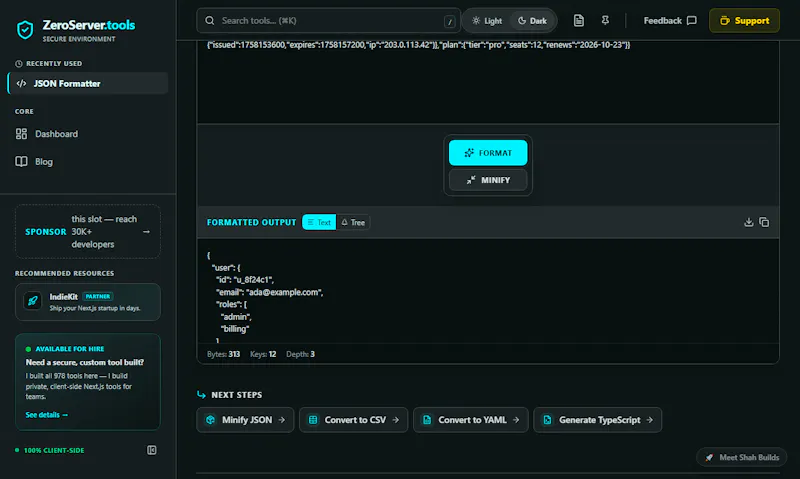Click the Generate TypeScript file icon
The width and height of the screenshot is (800, 479).
pyautogui.click(x=547, y=420)
